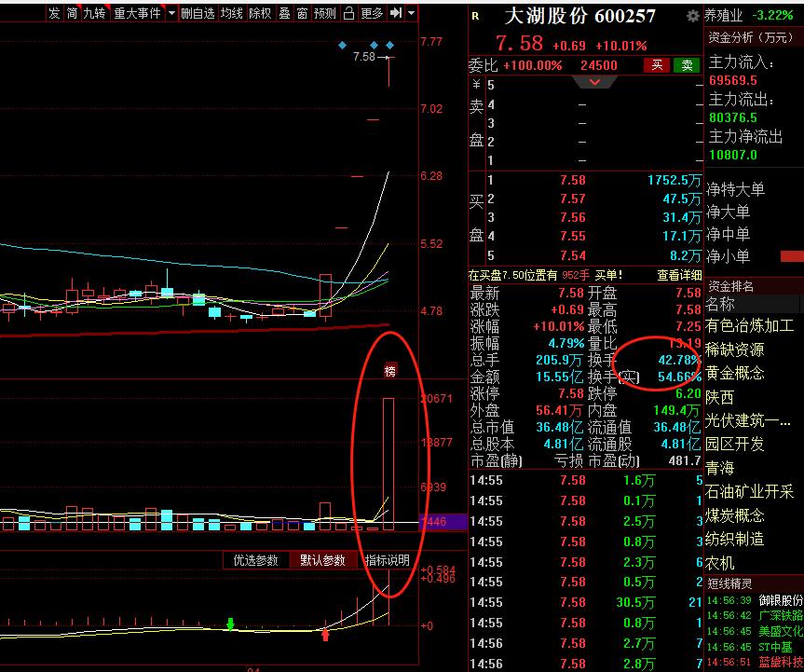Select 青海 in fund ranking
The image size is (804, 672).
[719, 468]
